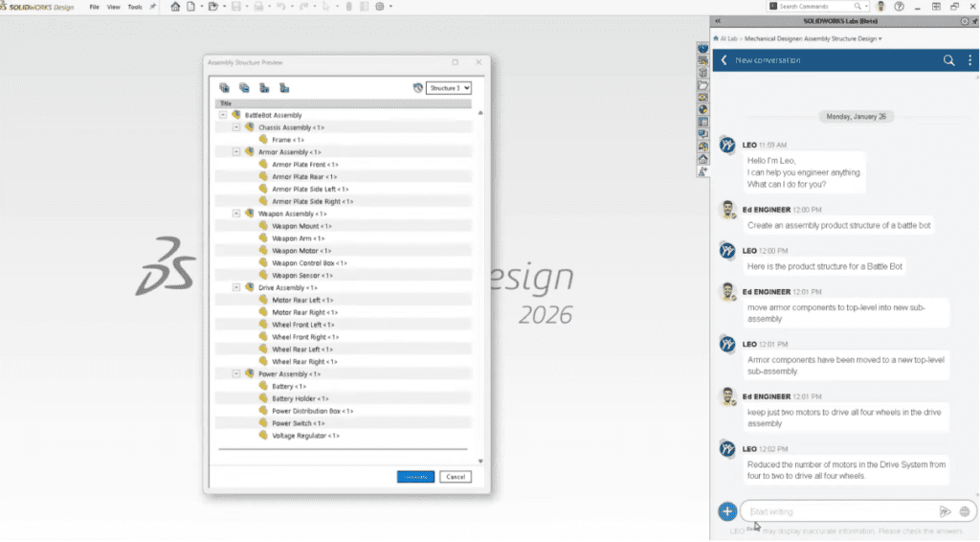
Task: Click the send arrow icon in the chat input
Action: tap(945, 511)
